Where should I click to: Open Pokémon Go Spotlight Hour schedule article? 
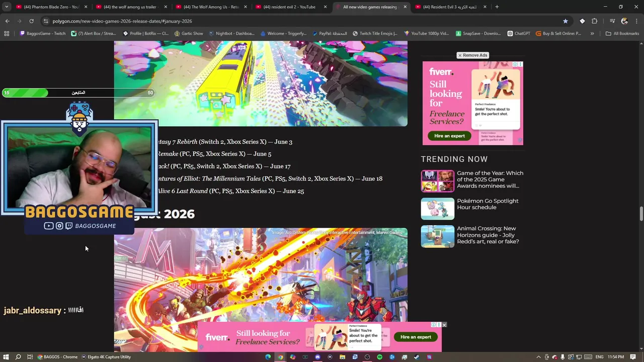[x=488, y=204]
